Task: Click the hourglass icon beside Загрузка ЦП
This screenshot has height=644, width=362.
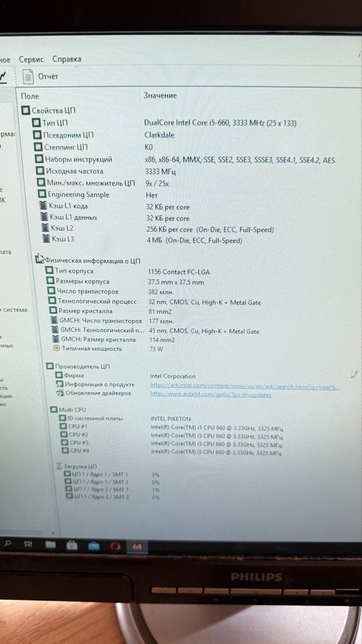Action: pyautogui.click(x=59, y=466)
